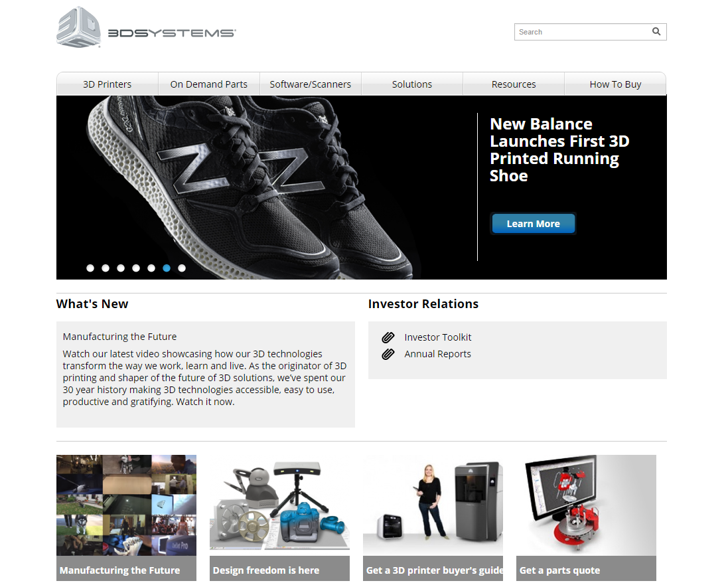
Task: Click the 3DSYSTEMS wordmark text
Action: (x=172, y=33)
